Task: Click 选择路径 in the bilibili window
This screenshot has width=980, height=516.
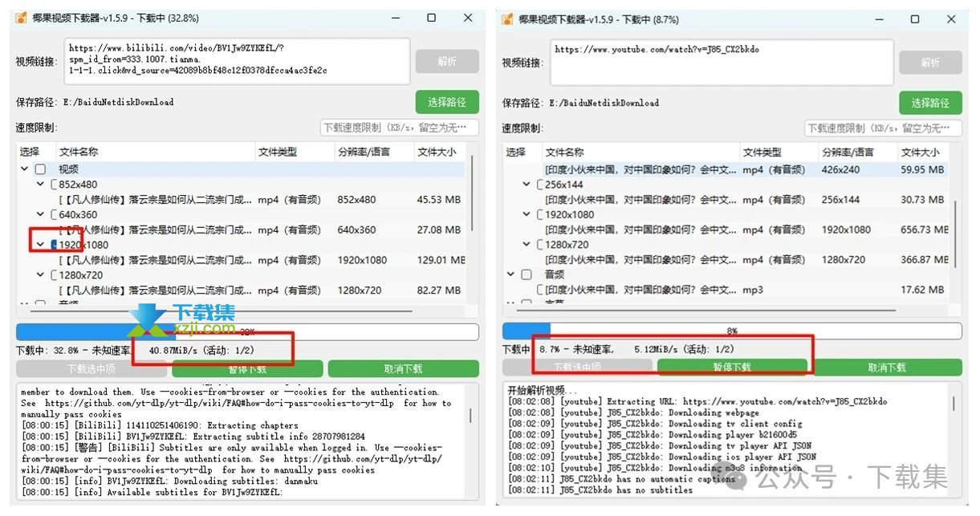Action: (447, 103)
